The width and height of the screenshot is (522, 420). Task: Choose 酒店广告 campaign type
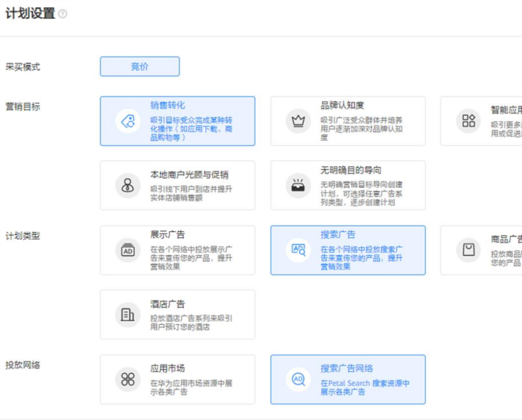pyautogui.click(x=177, y=314)
